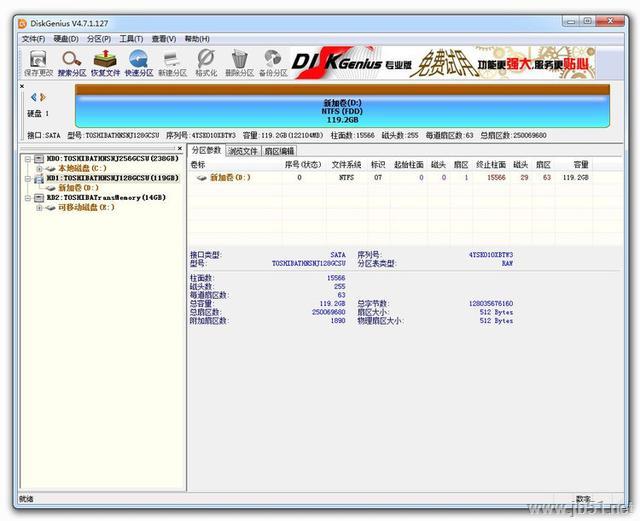Click the RD2 removable disk icon in tree
640x521 pixels.
39,198
